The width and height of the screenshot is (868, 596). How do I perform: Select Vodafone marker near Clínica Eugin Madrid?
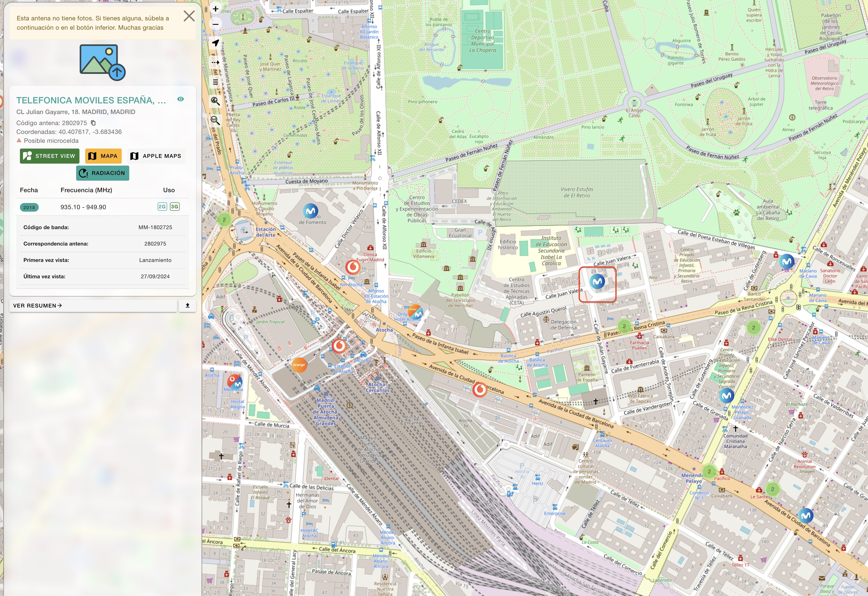click(353, 267)
